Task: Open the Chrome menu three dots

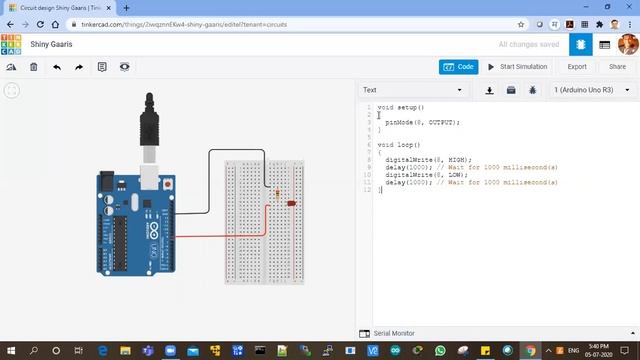Action: [630, 24]
